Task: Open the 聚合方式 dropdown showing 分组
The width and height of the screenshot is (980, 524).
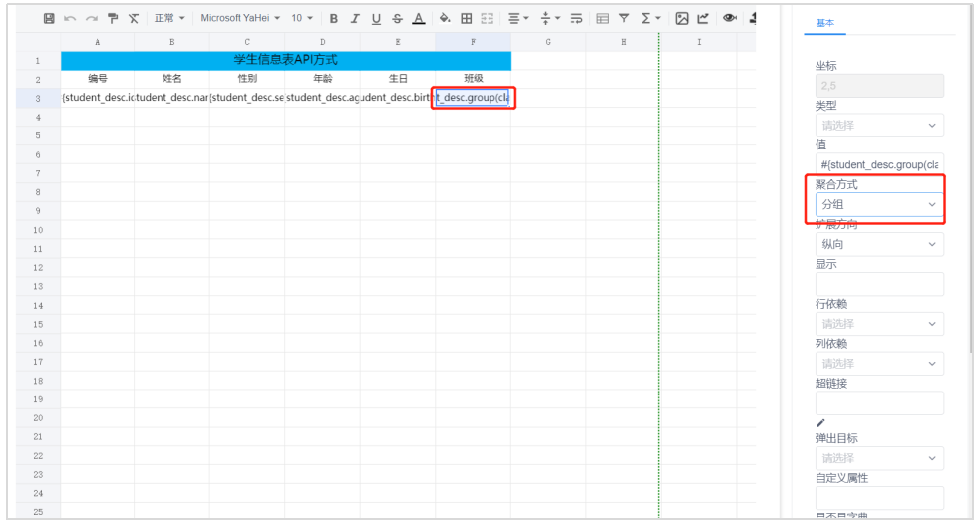Action: 879,204
